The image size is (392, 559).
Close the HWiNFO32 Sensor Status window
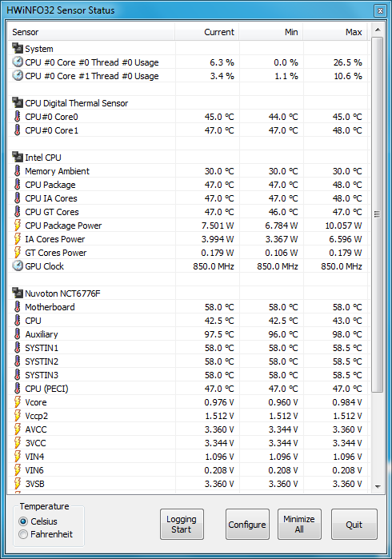tap(380, 10)
